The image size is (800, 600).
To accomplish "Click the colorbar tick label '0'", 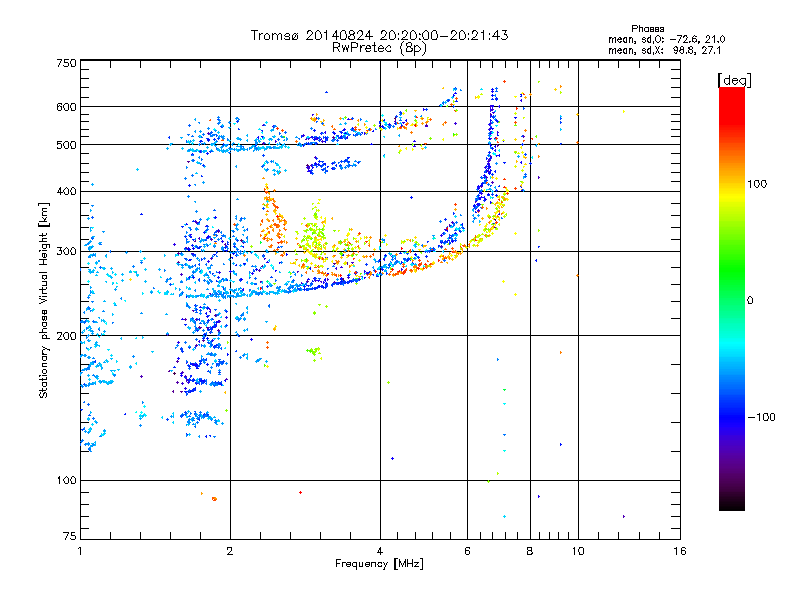I will pyautogui.click(x=750, y=300).
